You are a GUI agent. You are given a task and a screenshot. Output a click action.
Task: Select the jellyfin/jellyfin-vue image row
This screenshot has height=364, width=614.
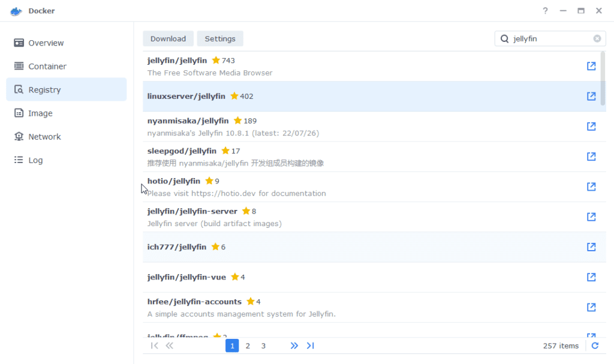374,278
